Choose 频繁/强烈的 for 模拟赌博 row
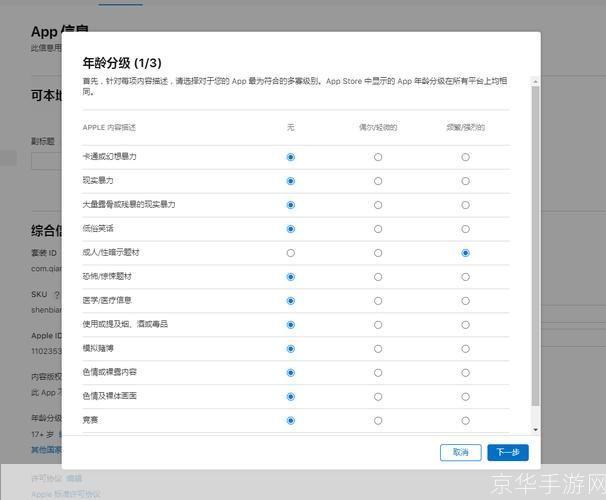 click(x=465, y=349)
